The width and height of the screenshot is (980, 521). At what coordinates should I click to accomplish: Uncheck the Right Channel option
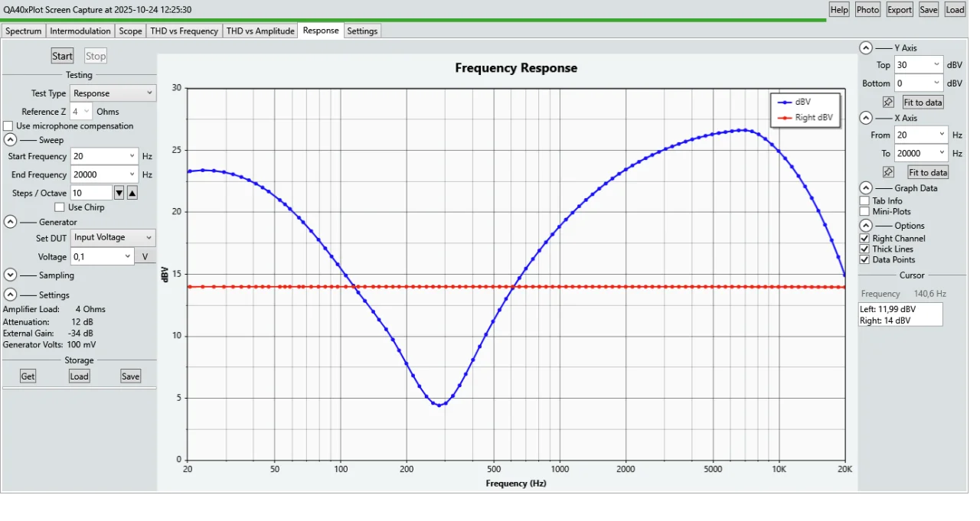pyautogui.click(x=864, y=239)
